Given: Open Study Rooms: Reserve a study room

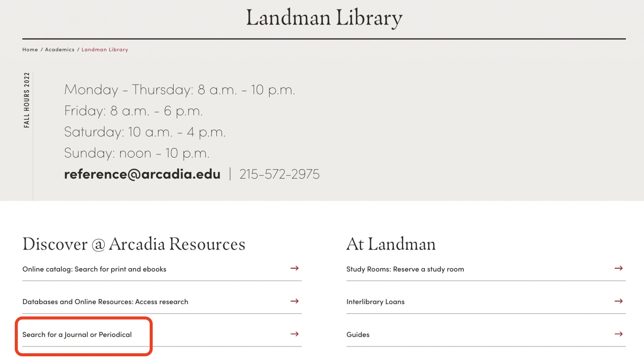Looking at the screenshot, I should [405, 269].
